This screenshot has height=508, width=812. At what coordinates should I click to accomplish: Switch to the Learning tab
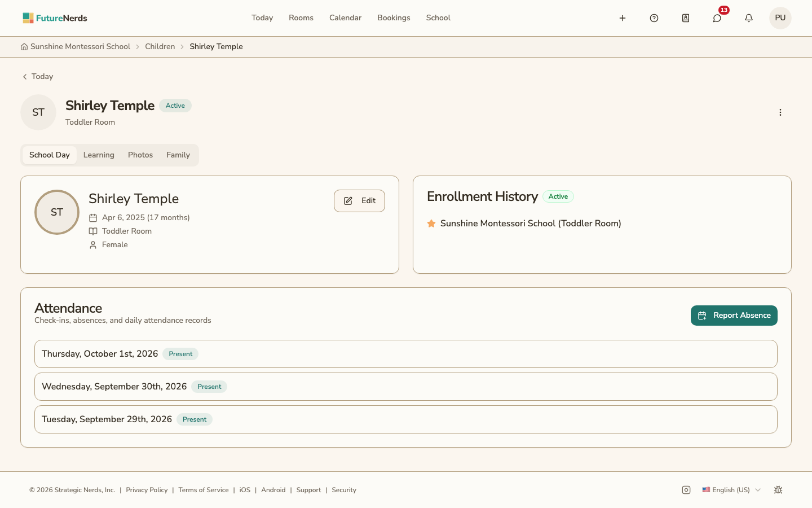99,155
